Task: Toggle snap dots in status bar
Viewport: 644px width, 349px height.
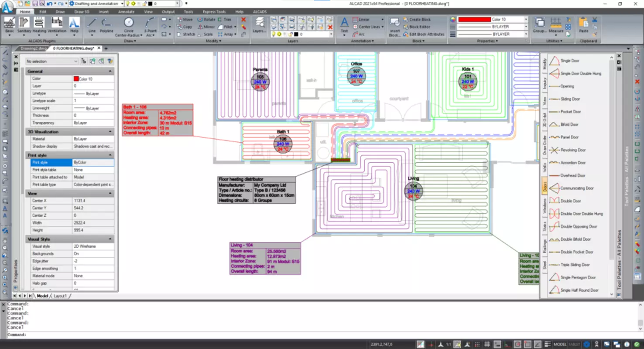Action: pyautogui.click(x=477, y=344)
